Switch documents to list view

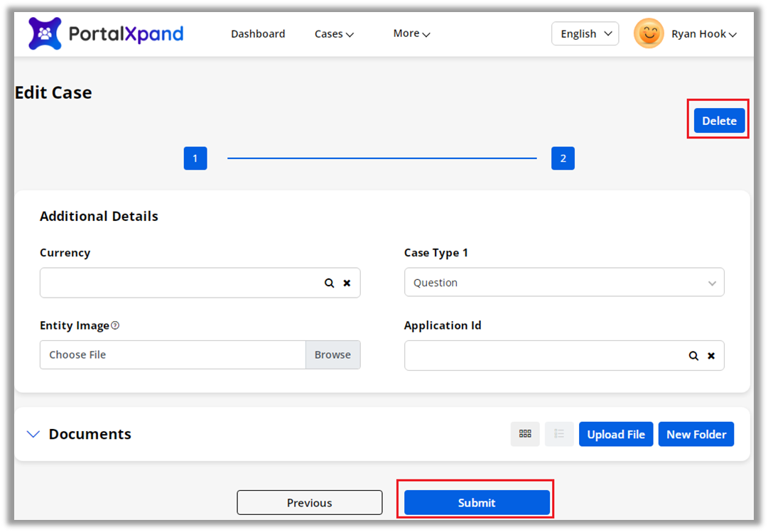(x=559, y=434)
